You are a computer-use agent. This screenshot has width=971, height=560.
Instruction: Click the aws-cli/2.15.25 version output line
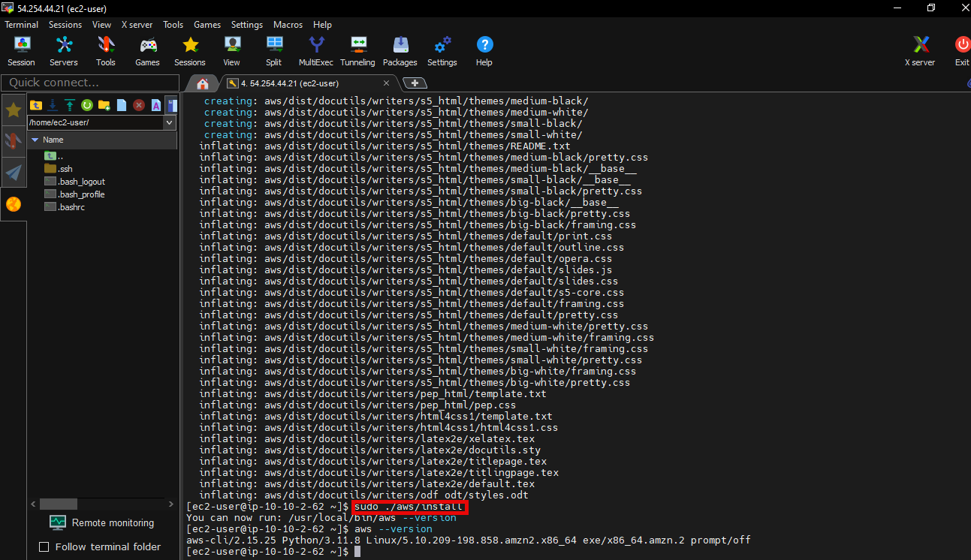pos(469,540)
